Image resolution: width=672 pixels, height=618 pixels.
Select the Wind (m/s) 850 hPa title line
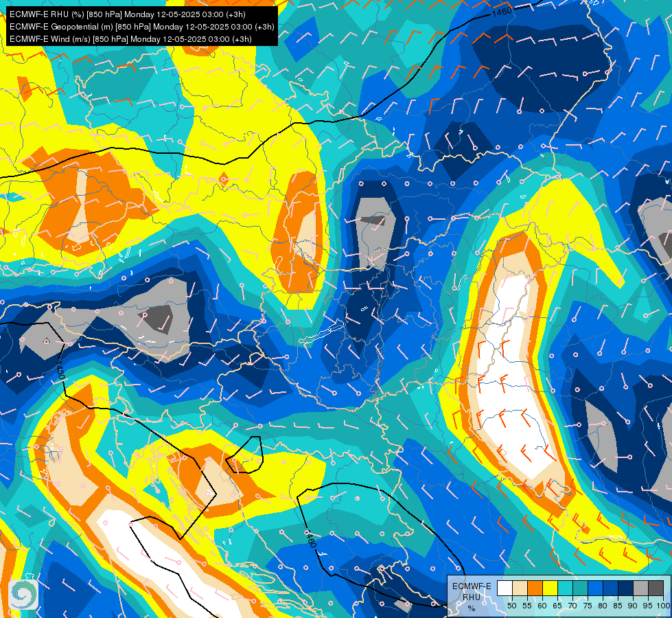(130, 39)
